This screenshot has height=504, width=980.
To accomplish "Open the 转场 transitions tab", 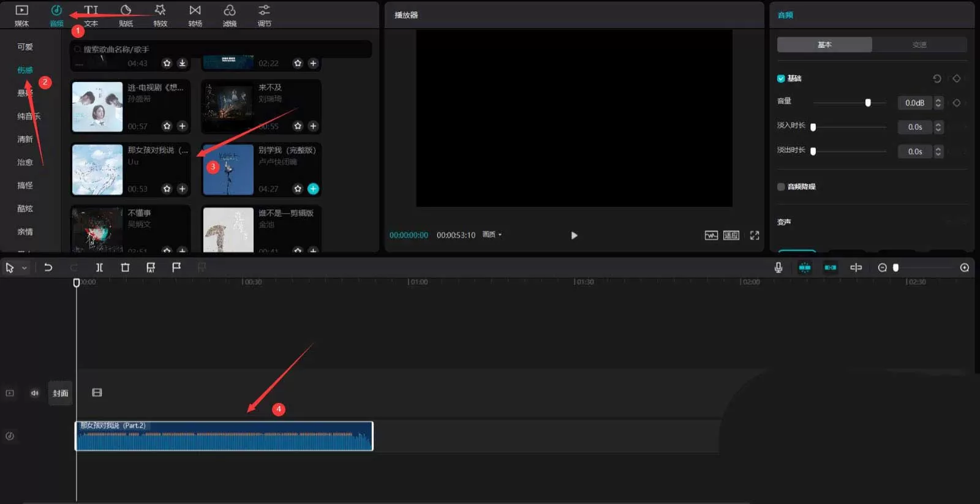I will [x=195, y=16].
